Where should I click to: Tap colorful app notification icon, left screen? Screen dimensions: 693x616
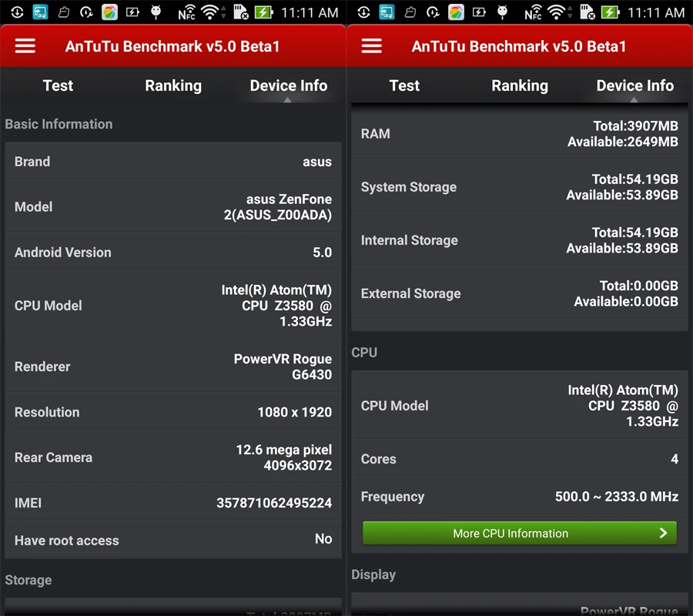[x=109, y=12]
